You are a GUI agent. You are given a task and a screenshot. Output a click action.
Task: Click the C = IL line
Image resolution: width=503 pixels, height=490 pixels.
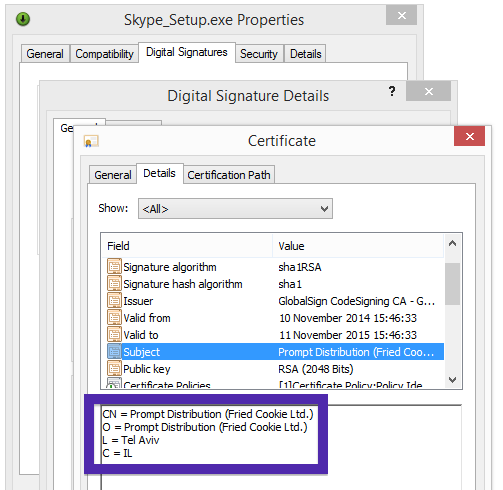pos(117,453)
